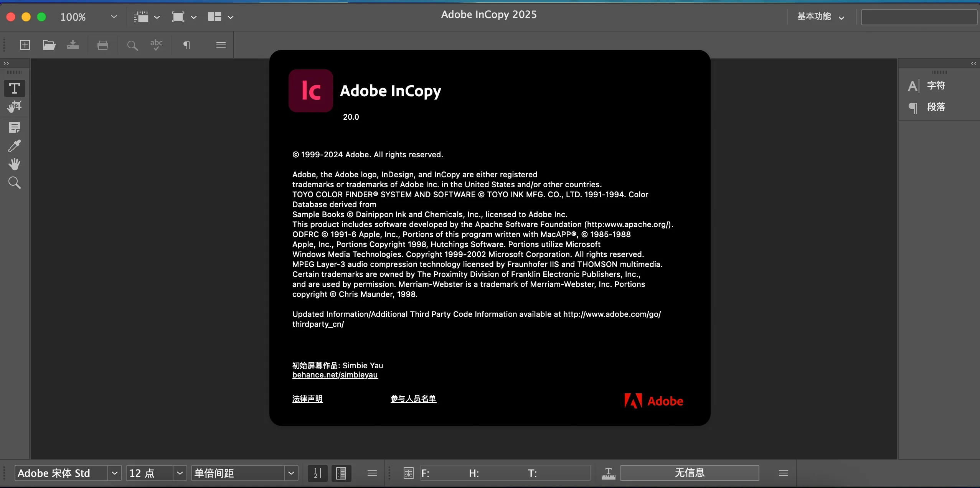Click the behance.net/simbieyau link

tap(335, 375)
